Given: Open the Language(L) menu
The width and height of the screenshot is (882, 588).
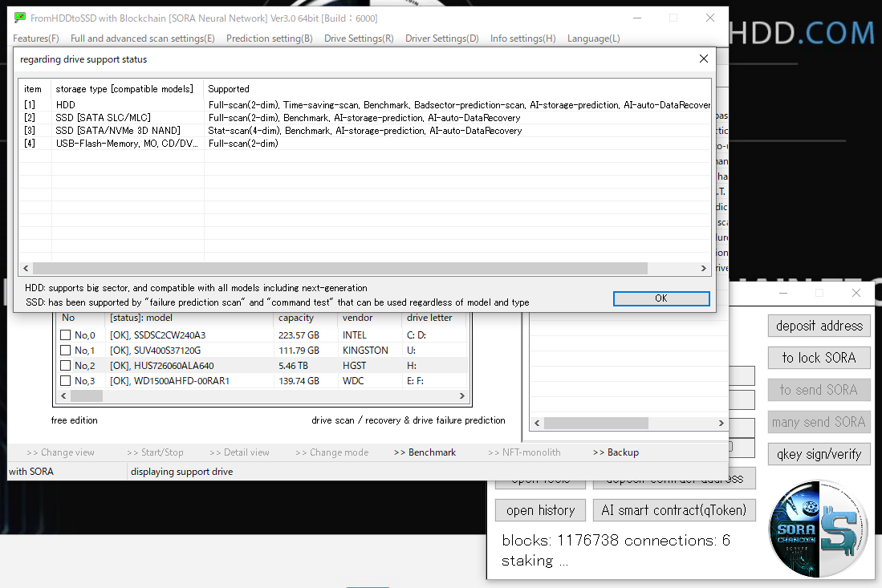Looking at the screenshot, I should pyautogui.click(x=593, y=39).
